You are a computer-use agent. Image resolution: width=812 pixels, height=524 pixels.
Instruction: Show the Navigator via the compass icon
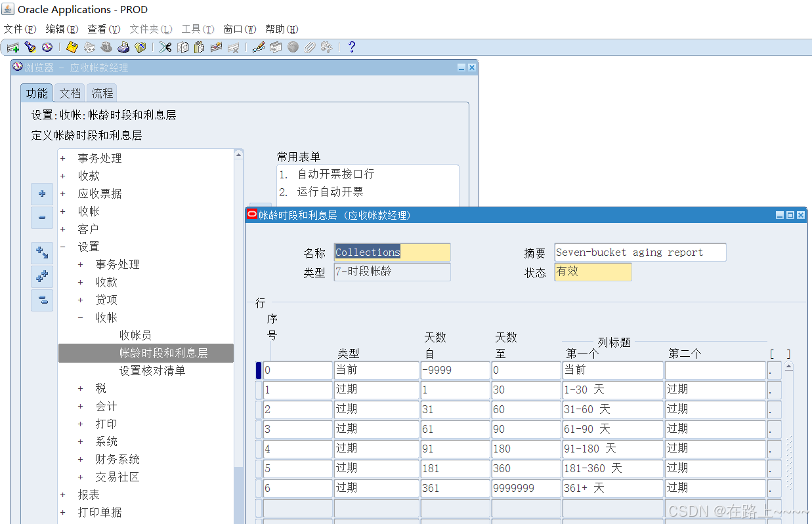[x=47, y=47]
